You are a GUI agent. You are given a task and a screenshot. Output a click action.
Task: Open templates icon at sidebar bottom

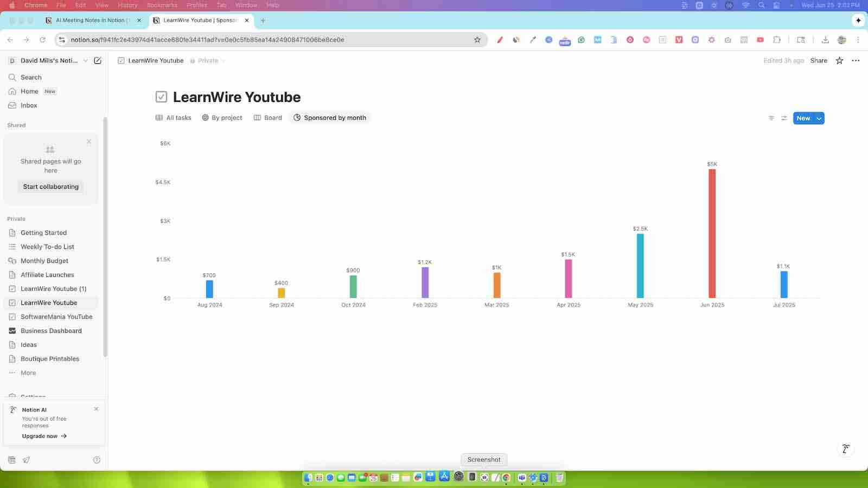point(12,460)
